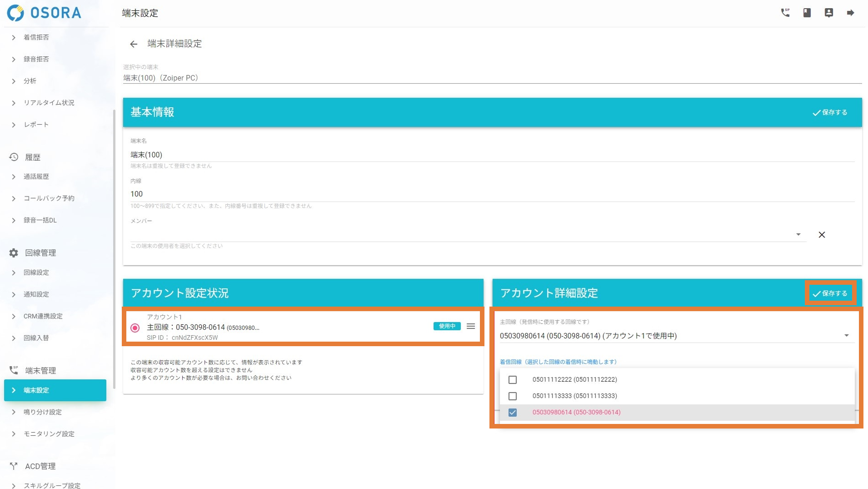Save 基本情報 with 保存する button
The height and width of the screenshot is (489, 868).
[x=830, y=112]
